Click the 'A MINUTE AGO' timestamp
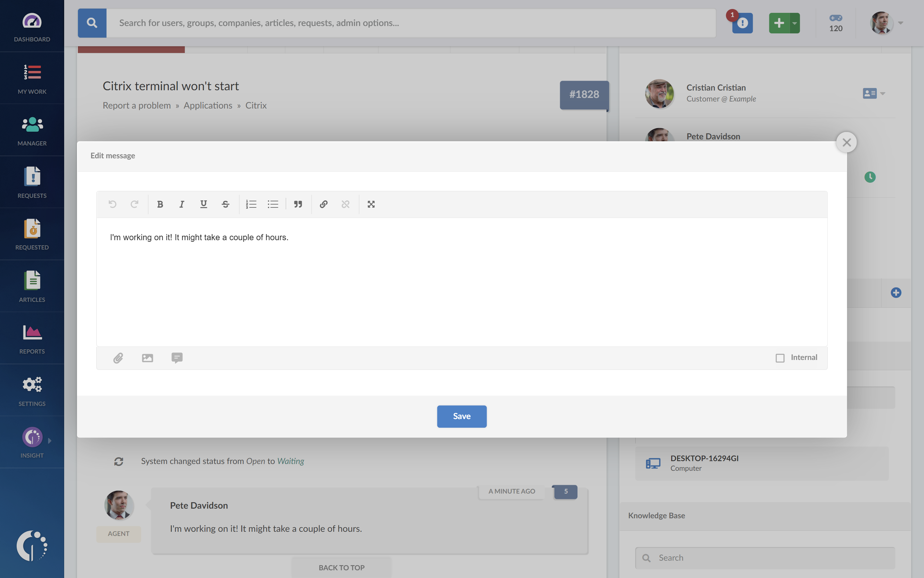Image resolution: width=924 pixels, height=578 pixels. pos(512,492)
